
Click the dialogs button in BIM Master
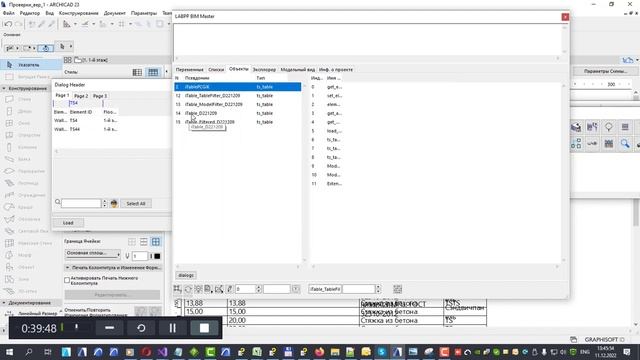pyautogui.click(x=186, y=275)
